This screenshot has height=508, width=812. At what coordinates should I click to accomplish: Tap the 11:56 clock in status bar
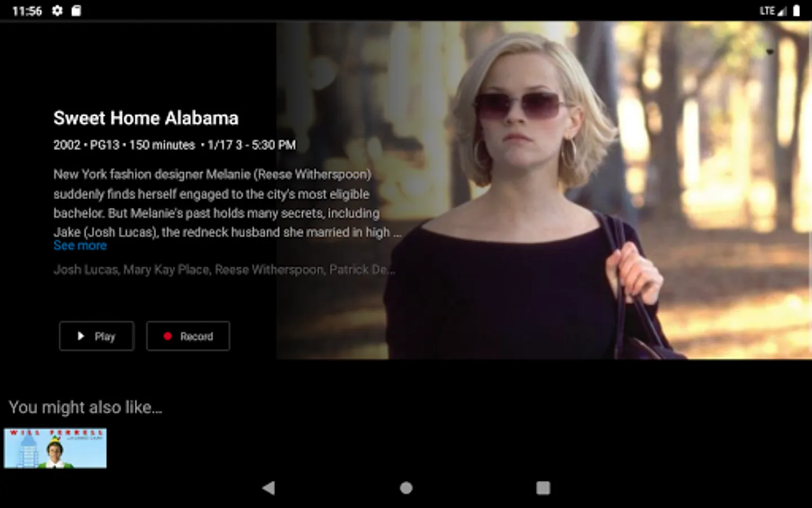coord(27,11)
